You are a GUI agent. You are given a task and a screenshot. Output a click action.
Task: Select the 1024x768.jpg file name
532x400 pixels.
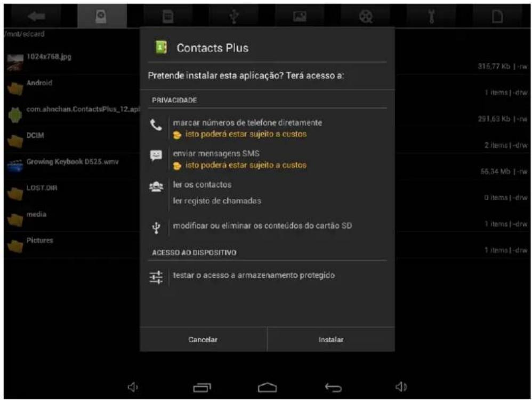[x=49, y=56]
